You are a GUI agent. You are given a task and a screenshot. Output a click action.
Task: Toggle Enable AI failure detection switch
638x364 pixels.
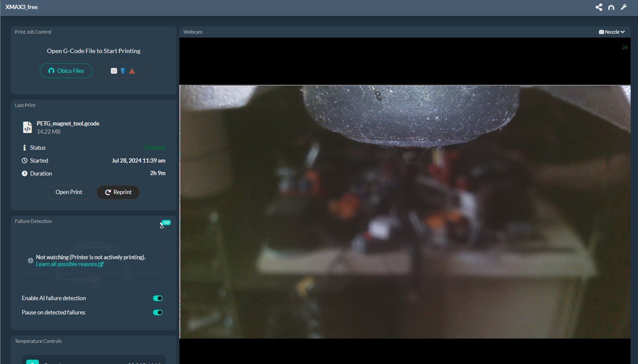click(x=158, y=298)
